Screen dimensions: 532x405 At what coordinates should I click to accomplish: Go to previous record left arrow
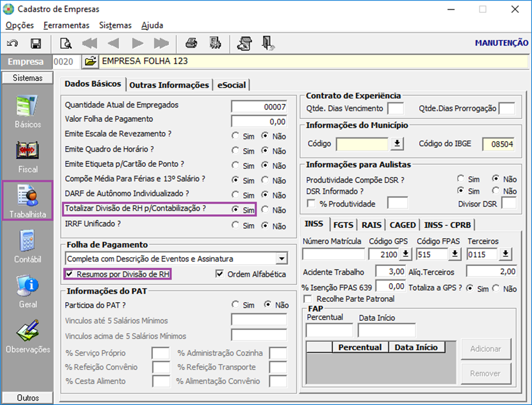click(x=113, y=43)
